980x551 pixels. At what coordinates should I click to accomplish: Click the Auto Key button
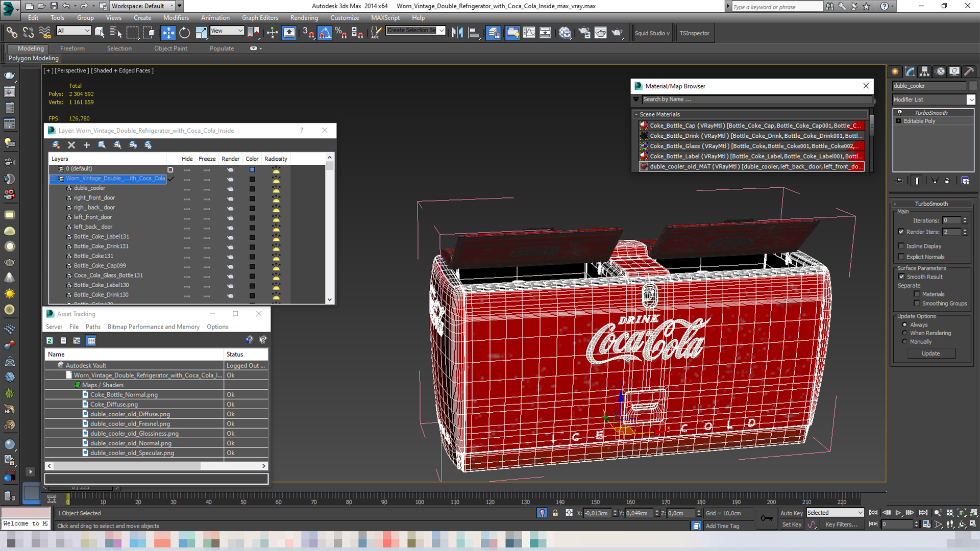(x=791, y=513)
